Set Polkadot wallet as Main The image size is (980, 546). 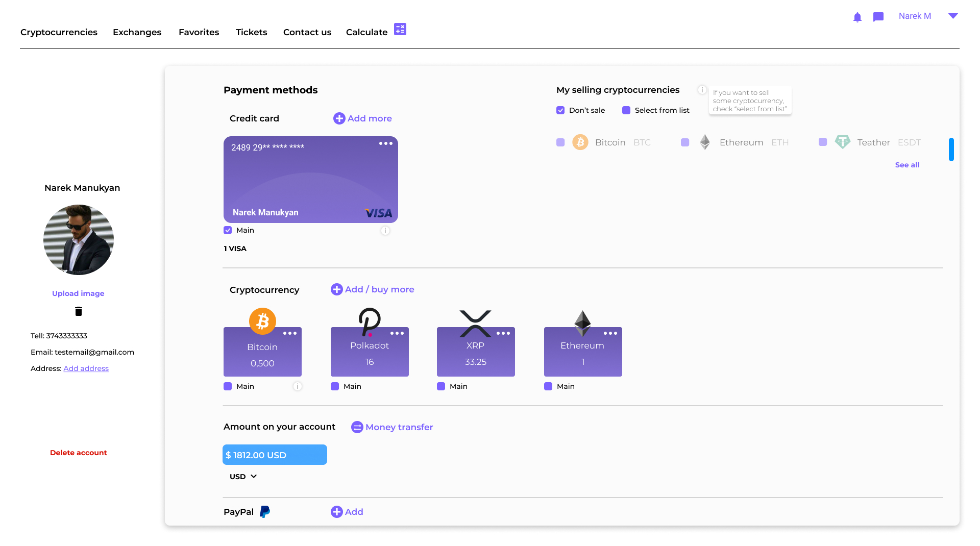pyautogui.click(x=335, y=386)
